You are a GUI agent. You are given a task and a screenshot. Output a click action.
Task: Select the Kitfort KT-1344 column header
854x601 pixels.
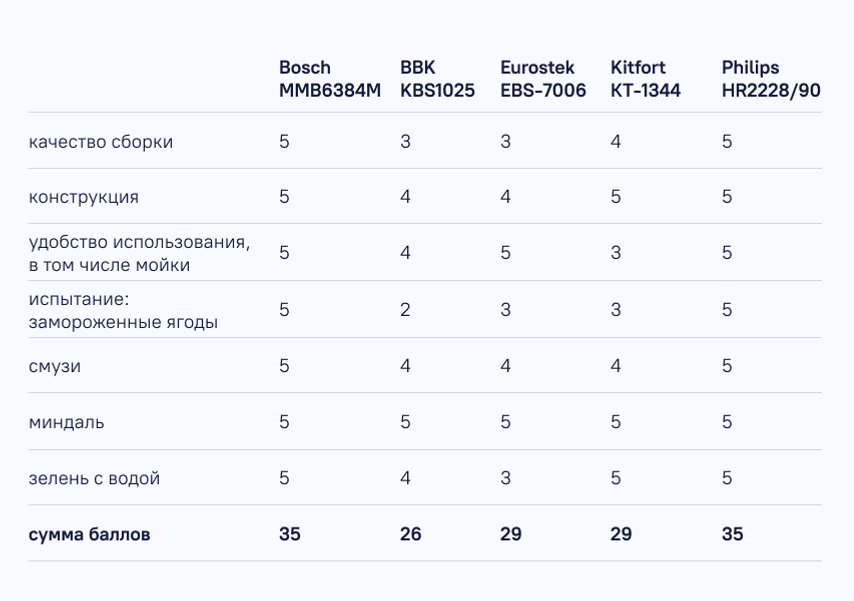(645, 78)
